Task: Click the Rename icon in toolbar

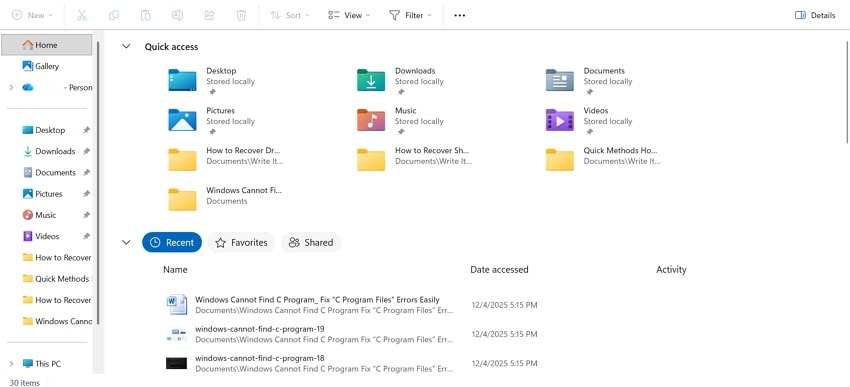Action: [177, 15]
